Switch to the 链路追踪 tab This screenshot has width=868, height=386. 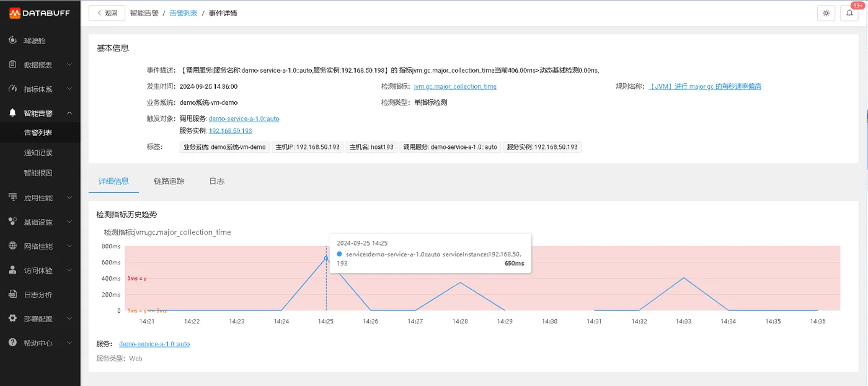pyautogui.click(x=169, y=181)
